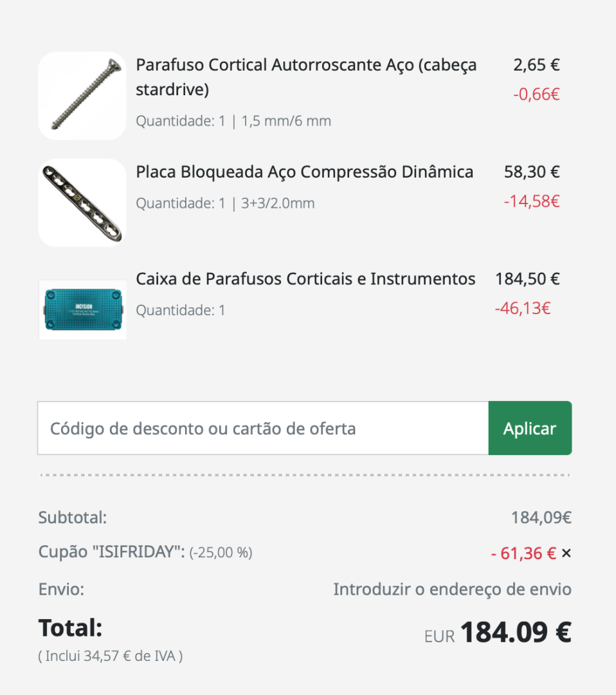The width and height of the screenshot is (616, 695).
Task: Click the plate quantity 3+3/2.0mm line
Action: coord(225,204)
